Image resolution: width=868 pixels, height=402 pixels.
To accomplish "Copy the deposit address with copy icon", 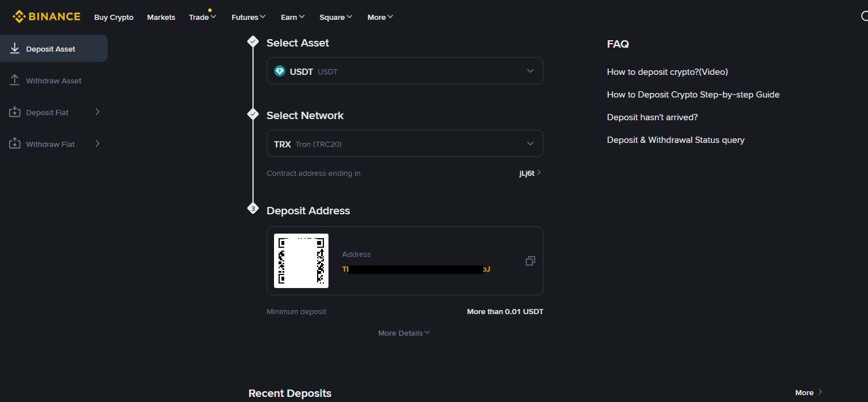I will (530, 261).
